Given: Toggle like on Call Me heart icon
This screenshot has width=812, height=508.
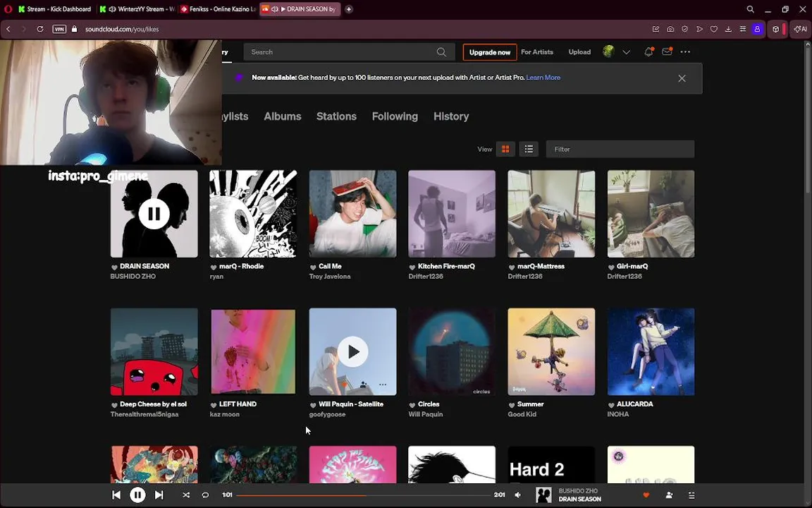Looking at the screenshot, I should [313, 267].
